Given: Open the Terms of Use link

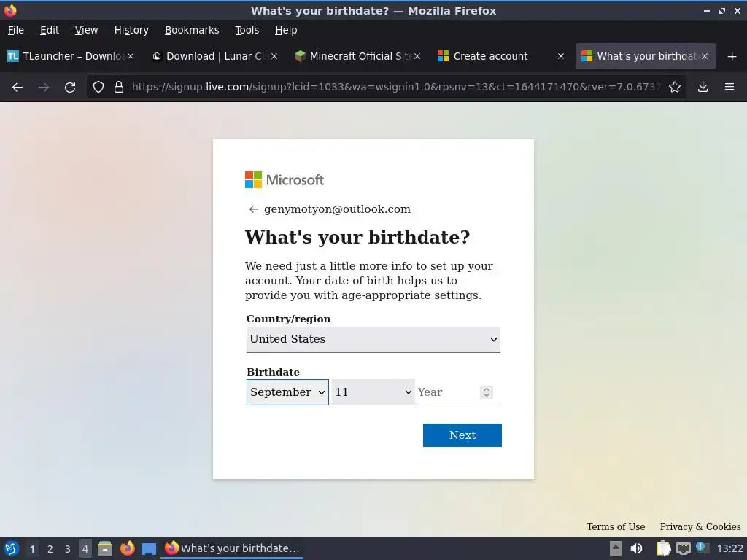Looking at the screenshot, I should [616, 526].
